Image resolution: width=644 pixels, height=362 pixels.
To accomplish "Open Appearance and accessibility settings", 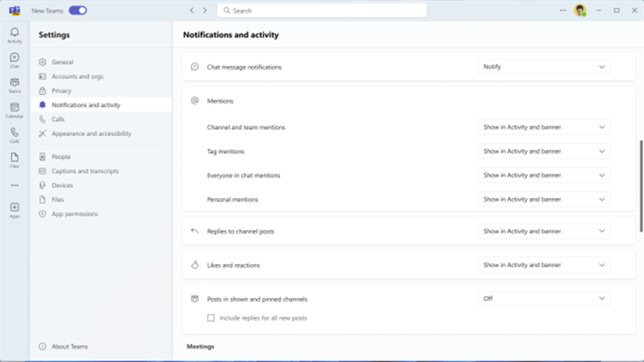I will [x=91, y=133].
